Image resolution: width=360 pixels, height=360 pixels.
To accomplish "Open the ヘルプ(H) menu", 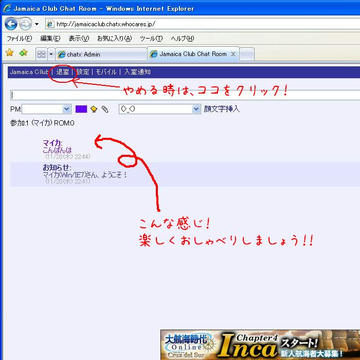I will coord(182,39).
